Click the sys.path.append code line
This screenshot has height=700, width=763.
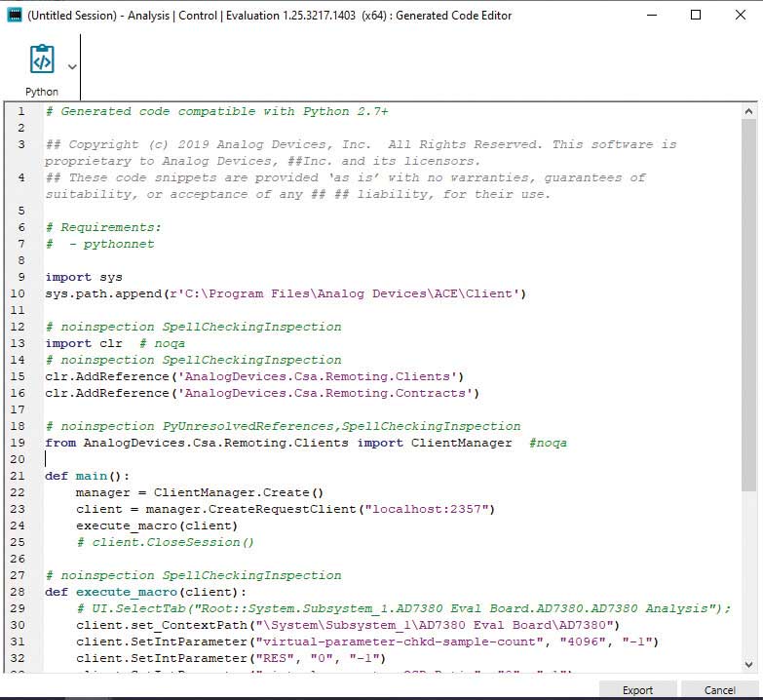click(285, 293)
